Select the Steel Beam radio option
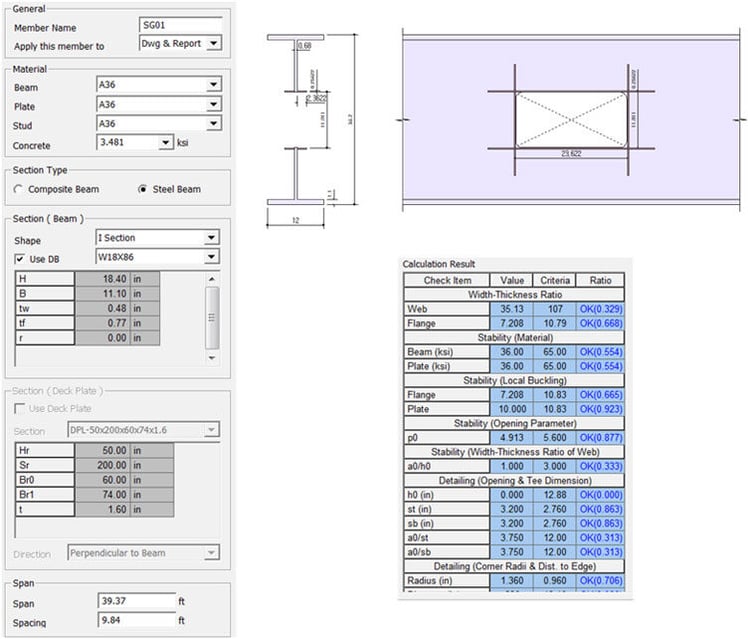 tap(143, 189)
